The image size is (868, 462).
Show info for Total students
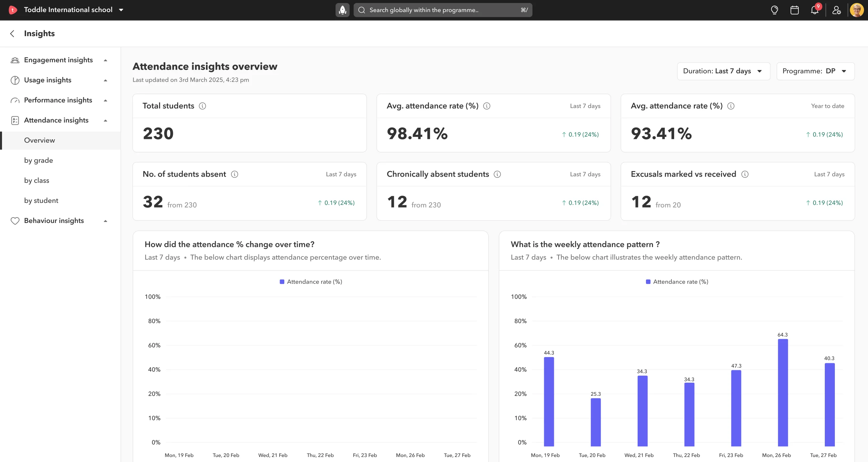click(x=202, y=106)
